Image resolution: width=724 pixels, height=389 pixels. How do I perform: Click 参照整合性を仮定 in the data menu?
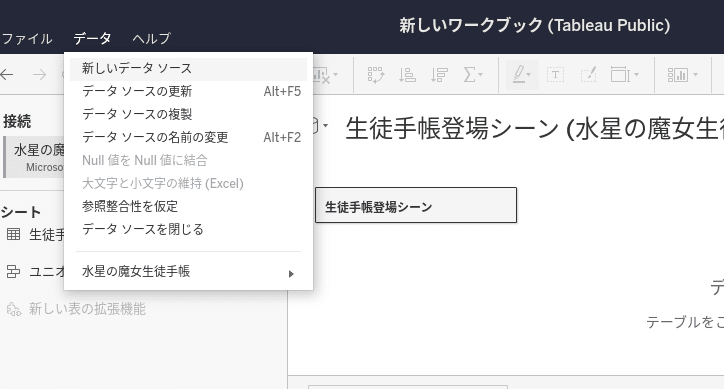(x=188, y=207)
